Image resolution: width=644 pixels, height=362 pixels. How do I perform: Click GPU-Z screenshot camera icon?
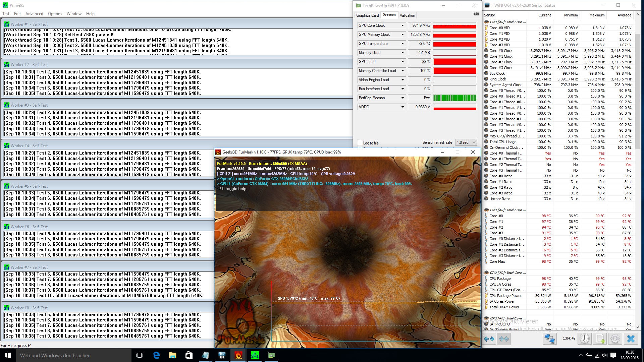tap(476, 14)
